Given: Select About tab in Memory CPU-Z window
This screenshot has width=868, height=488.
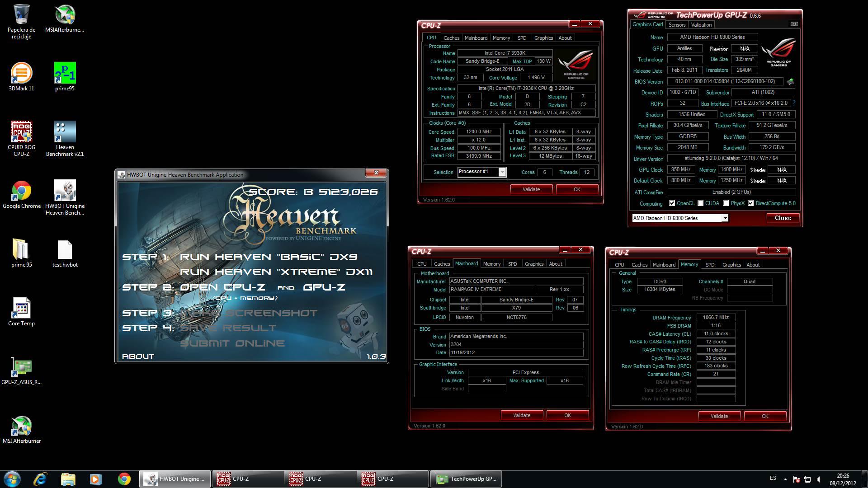Looking at the screenshot, I should coord(753,265).
